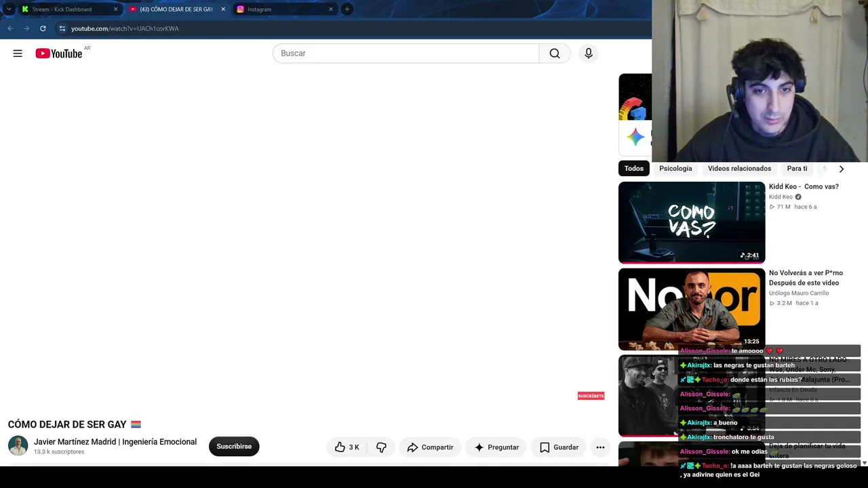This screenshot has width=868, height=488.
Task: Open Kidd Keo - Como vas? title
Action: 804,186
